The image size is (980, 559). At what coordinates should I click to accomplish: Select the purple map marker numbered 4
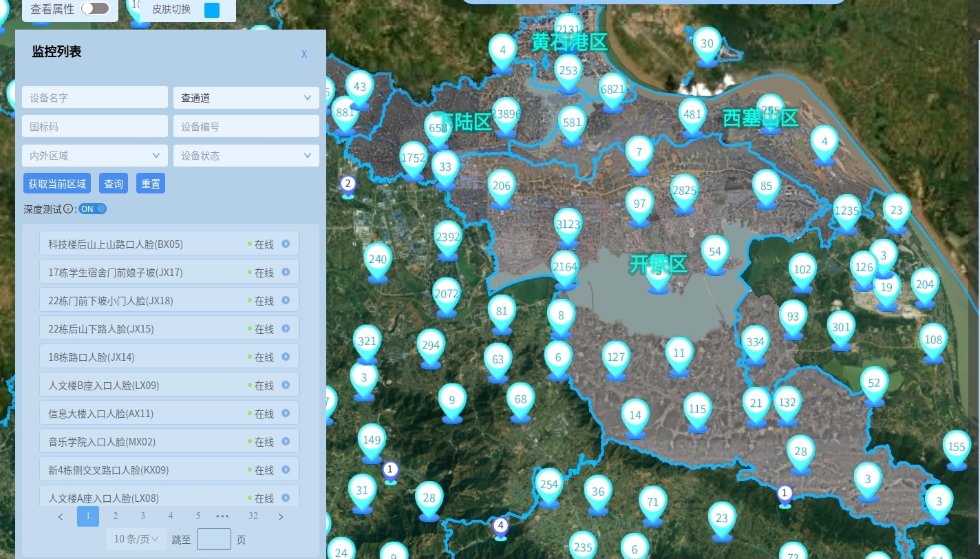[501, 527]
